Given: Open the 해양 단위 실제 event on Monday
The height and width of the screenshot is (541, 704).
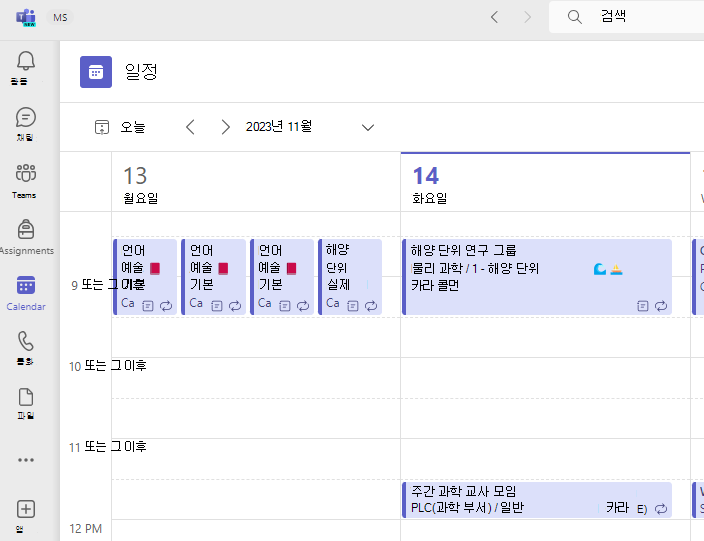Looking at the screenshot, I should click(x=350, y=277).
